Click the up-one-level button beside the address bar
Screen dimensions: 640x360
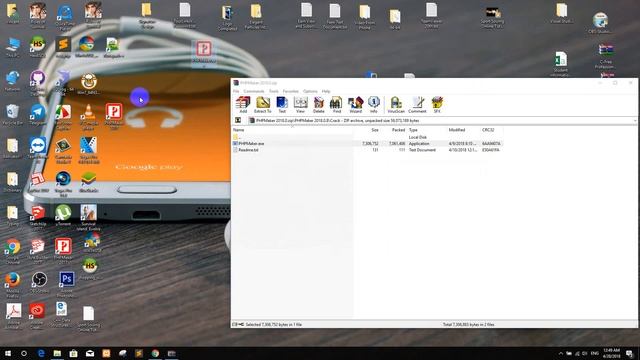tap(238, 120)
